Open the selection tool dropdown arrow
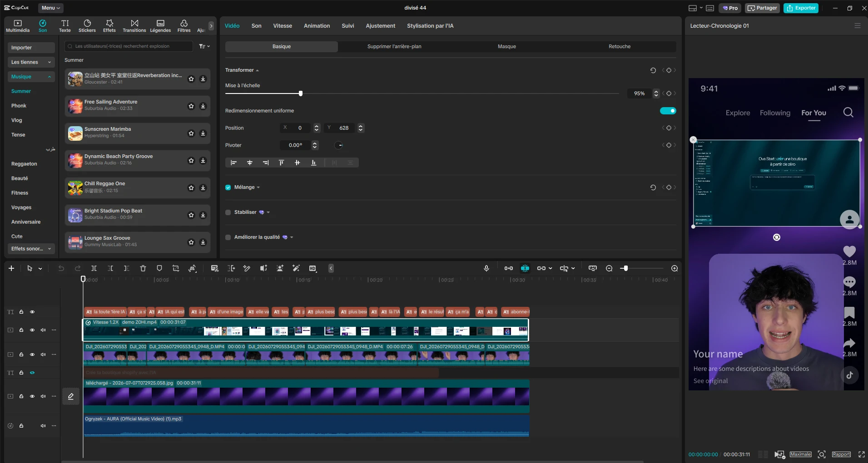Screen dimensions: 868x463 (40, 269)
